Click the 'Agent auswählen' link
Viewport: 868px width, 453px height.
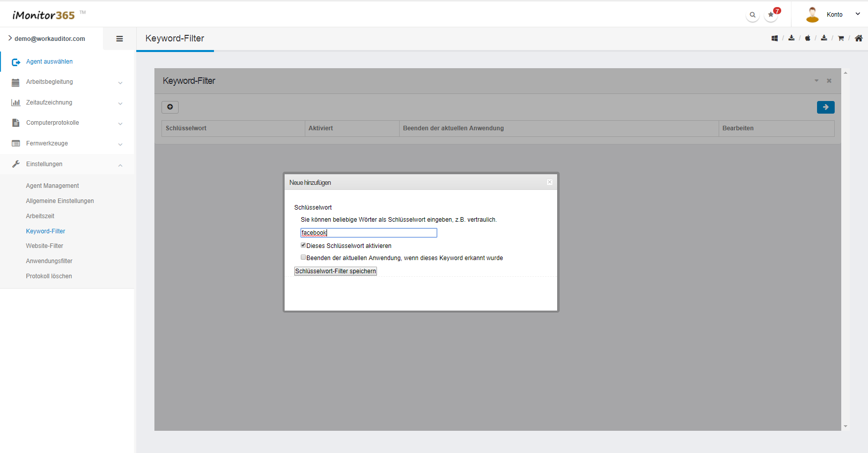pyautogui.click(x=49, y=62)
